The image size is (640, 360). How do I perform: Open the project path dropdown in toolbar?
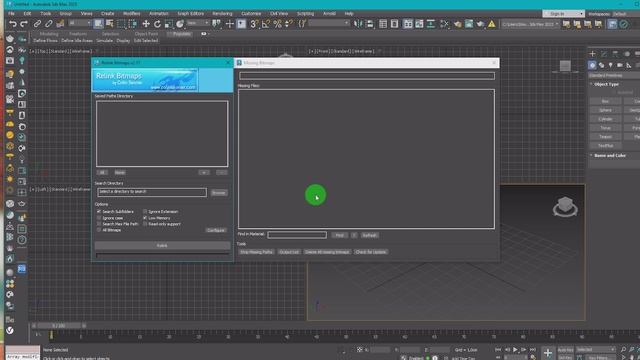pos(530,24)
